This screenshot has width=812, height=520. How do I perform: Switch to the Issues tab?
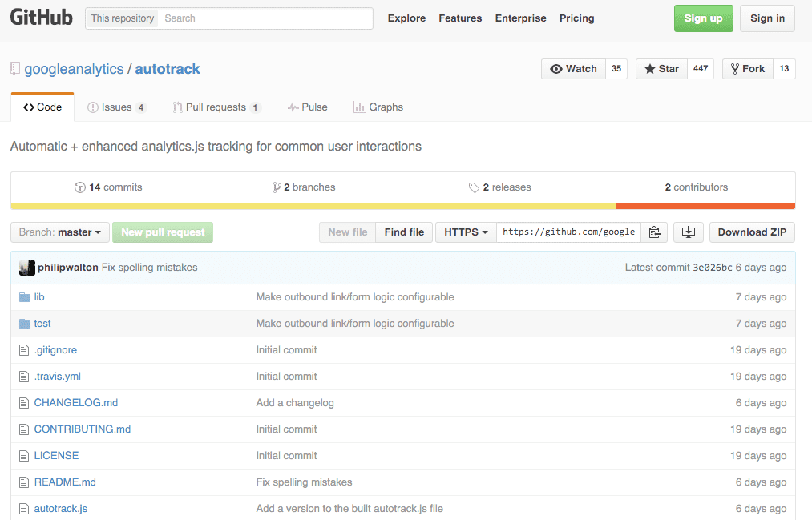click(117, 107)
